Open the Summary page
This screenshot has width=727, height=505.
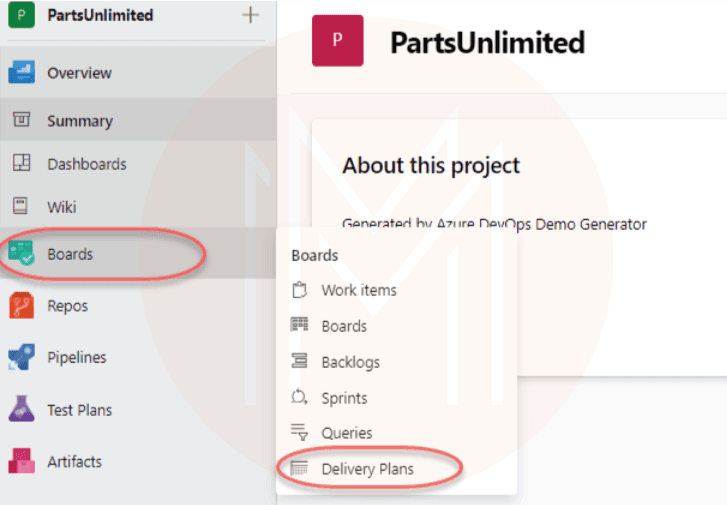click(79, 121)
